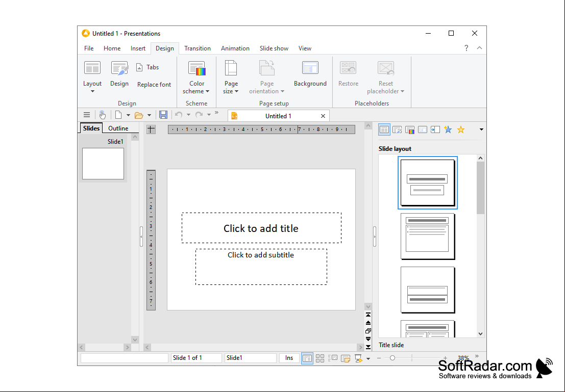565x392 pixels.
Task: Click the Slide layout list scrollbar thumb
Action: pos(480,188)
